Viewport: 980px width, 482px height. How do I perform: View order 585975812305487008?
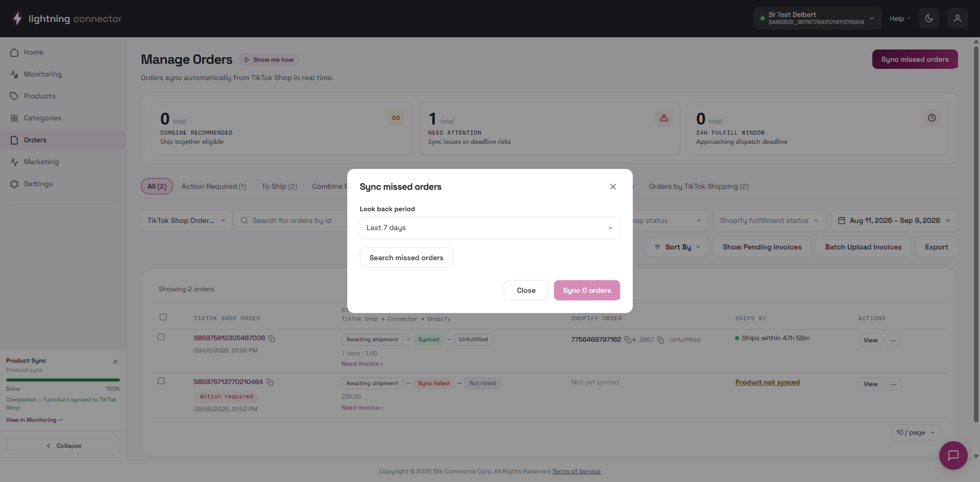(x=870, y=340)
